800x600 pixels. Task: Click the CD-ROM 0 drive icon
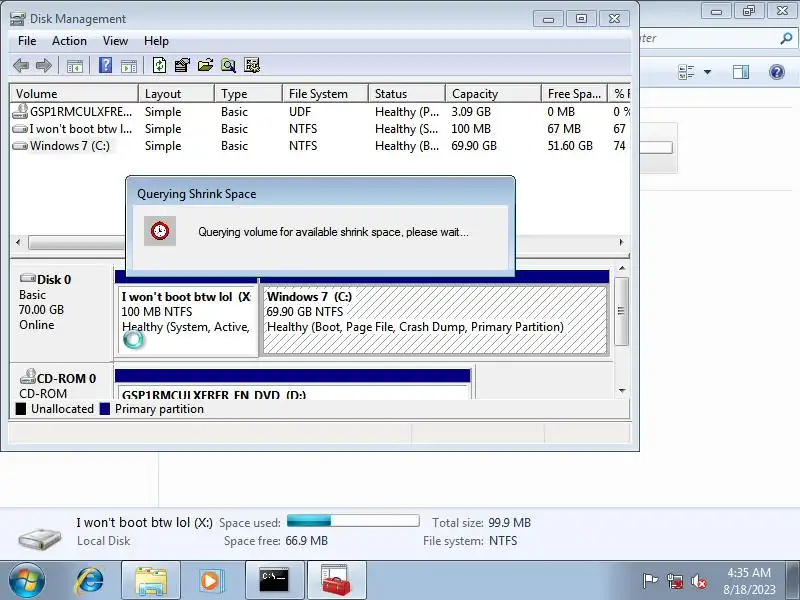[28, 377]
